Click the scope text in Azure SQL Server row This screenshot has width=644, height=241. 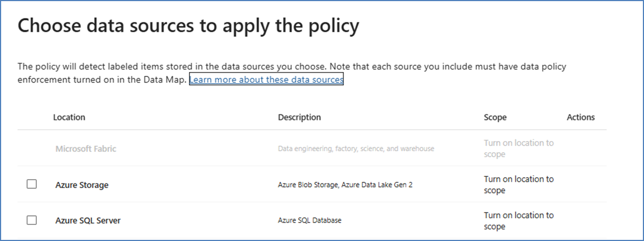pyautogui.click(x=519, y=220)
